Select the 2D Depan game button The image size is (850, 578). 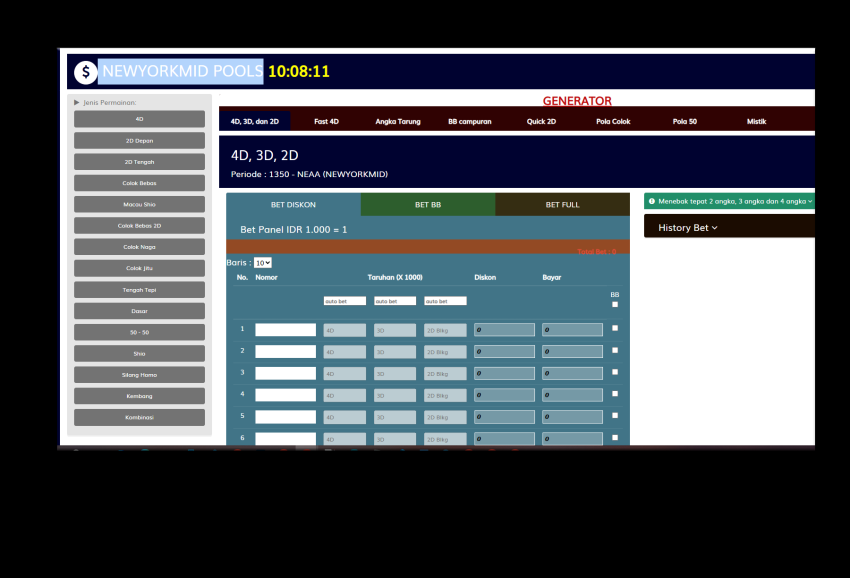[139, 141]
